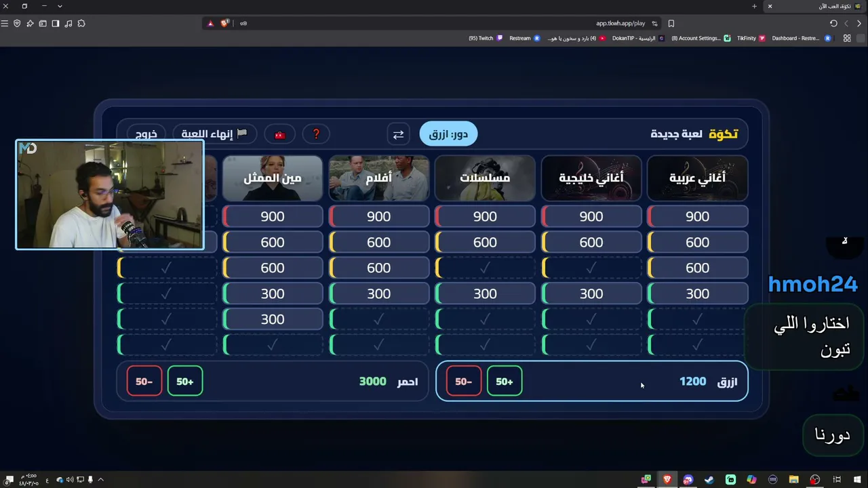
Task: Open the TikFinity bookmark
Action: pos(751,39)
